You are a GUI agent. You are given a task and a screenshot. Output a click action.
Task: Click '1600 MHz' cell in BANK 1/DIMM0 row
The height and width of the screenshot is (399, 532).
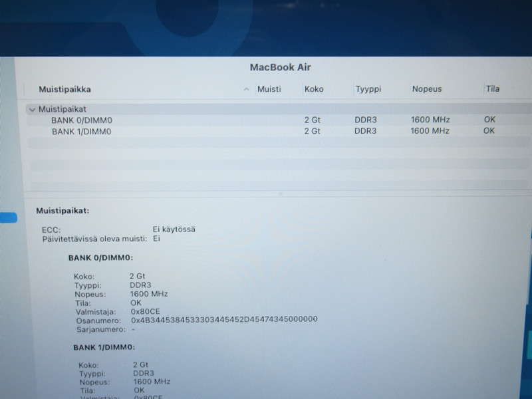click(430, 130)
